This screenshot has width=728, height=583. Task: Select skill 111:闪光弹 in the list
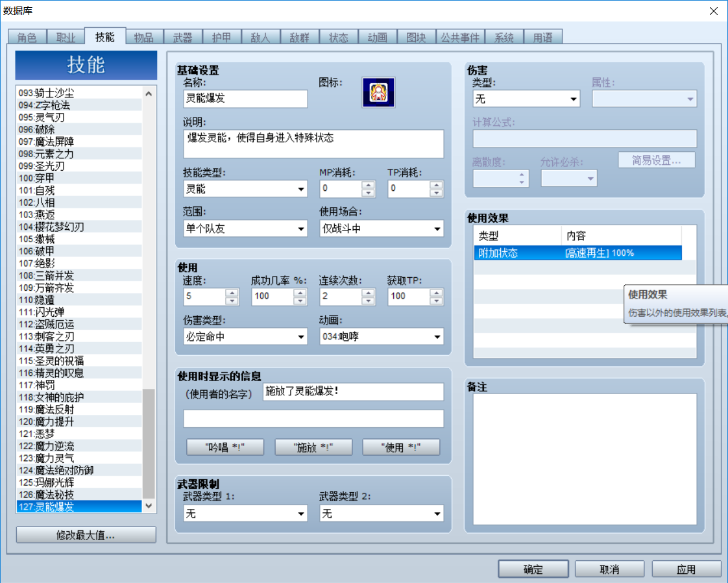click(x=79, y=312)
